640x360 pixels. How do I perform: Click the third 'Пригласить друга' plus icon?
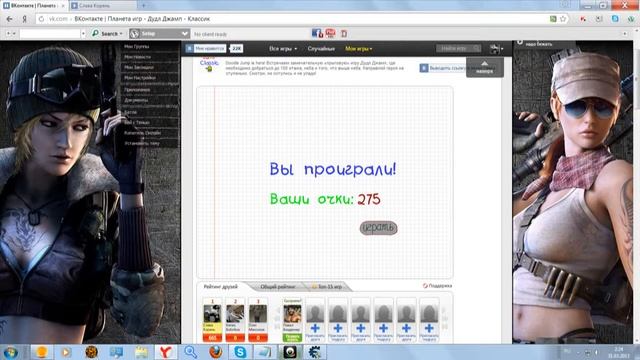click(x=361, y=328)
